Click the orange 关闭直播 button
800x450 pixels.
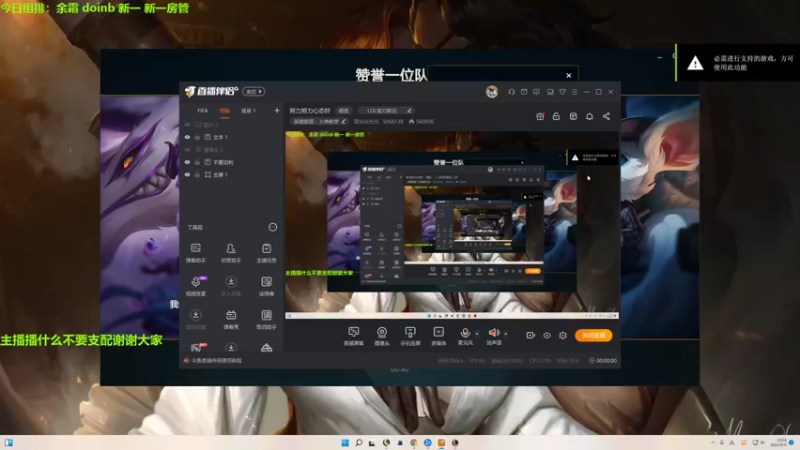(593, 335)
